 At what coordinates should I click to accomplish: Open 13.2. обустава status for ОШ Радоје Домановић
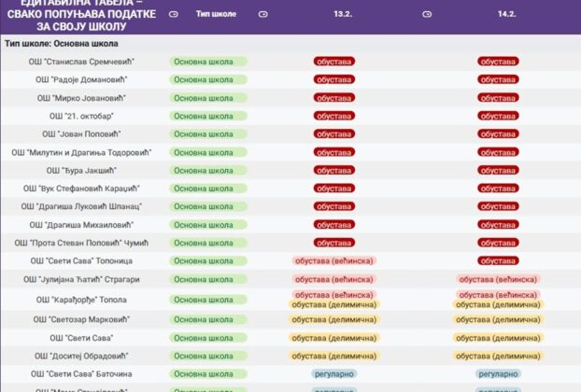(x=334, y=80)
